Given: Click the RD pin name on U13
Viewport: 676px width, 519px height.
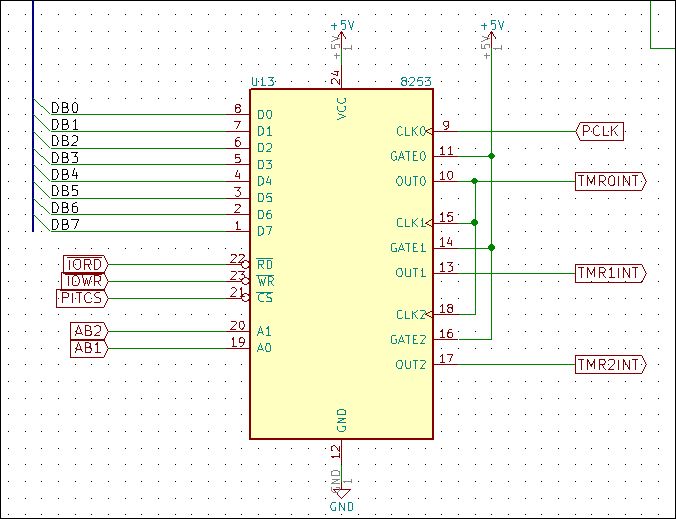Looking at the screenshot, I should click(x=265, y=264).
